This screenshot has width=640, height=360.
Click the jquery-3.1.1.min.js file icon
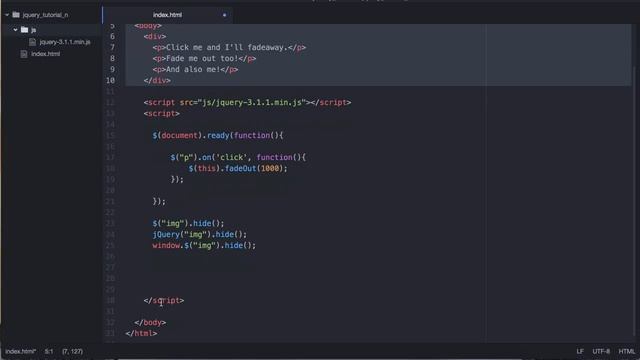[x=33, y=42]
